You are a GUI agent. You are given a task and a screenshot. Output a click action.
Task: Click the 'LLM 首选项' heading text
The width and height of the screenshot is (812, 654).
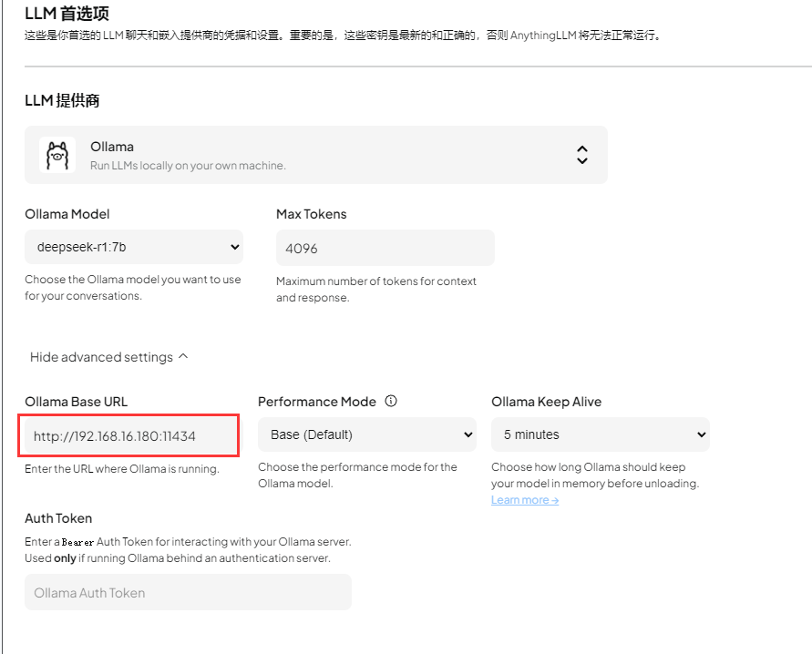[67, 14]
